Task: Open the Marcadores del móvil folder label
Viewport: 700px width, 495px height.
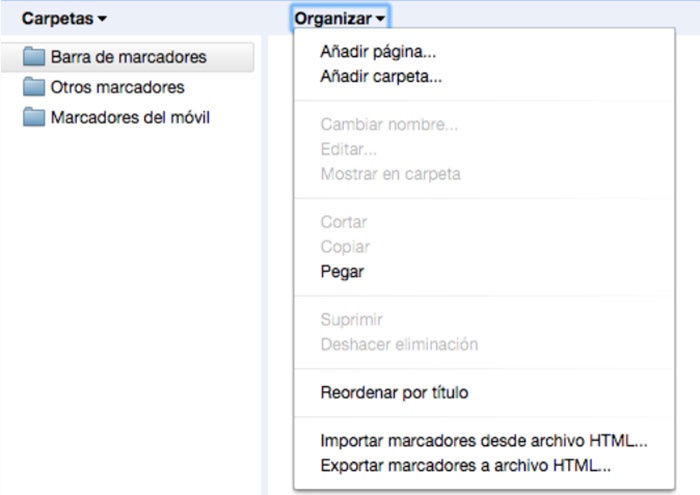Action: 130,118
